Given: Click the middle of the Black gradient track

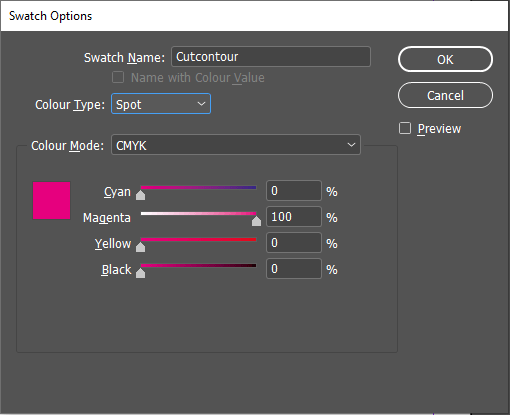Looking at the screenshot, I should coord(198,266).
